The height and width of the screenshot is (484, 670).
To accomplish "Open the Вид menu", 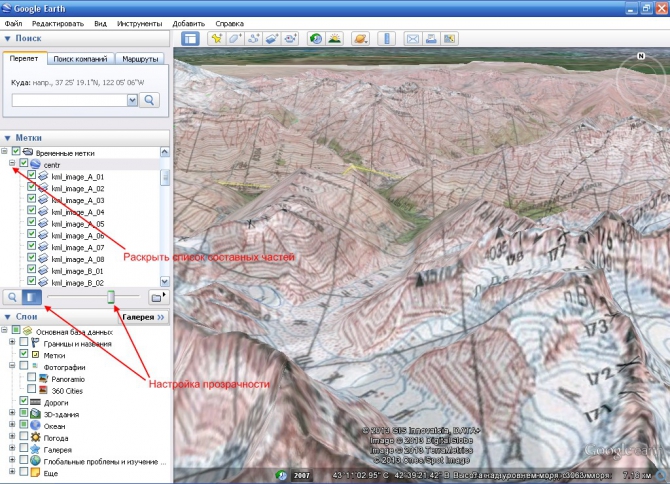I will point(100,23).
